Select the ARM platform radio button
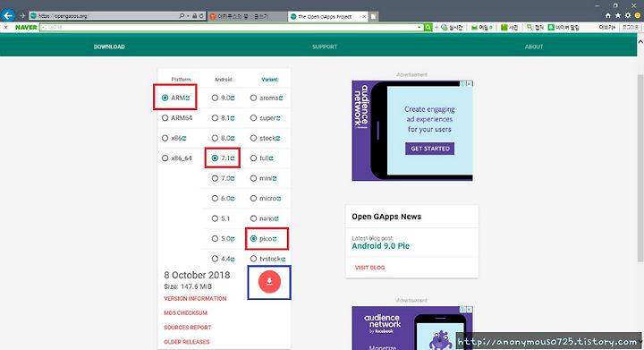Image resolution: width=644 pixels, height=350 pixels. click(165, 98)
